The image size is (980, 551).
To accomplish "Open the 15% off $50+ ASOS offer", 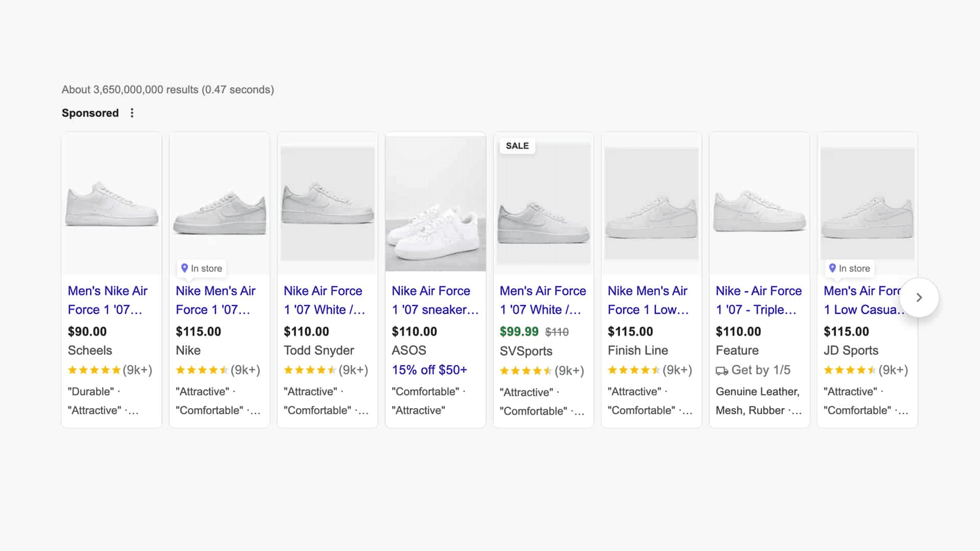I will tap(429, 370).
